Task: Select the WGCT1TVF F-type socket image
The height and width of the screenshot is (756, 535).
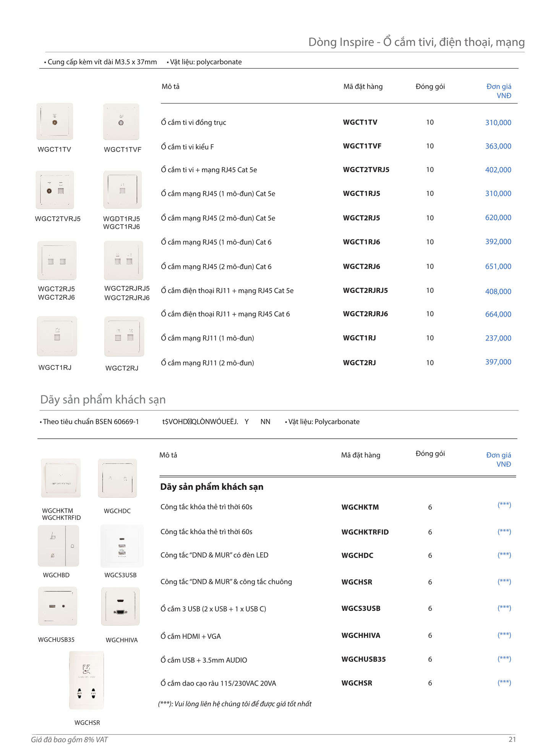Action: click(x=121, y=122)
